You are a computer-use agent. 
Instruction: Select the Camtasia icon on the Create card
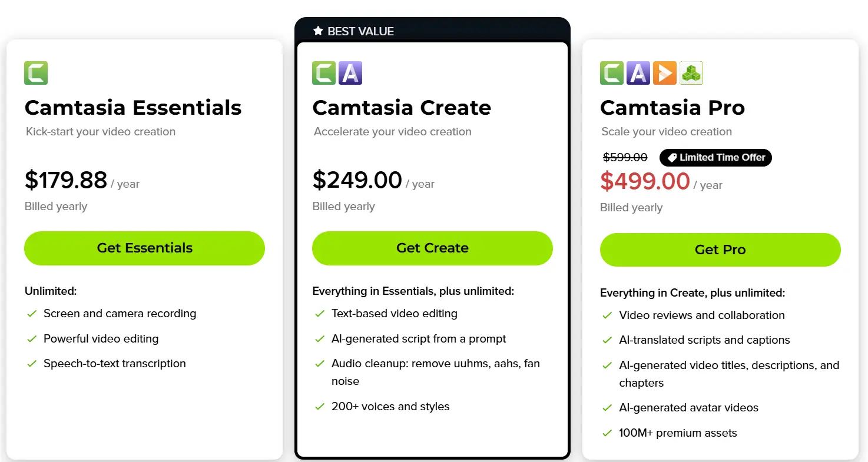click(x=323, y=72)
